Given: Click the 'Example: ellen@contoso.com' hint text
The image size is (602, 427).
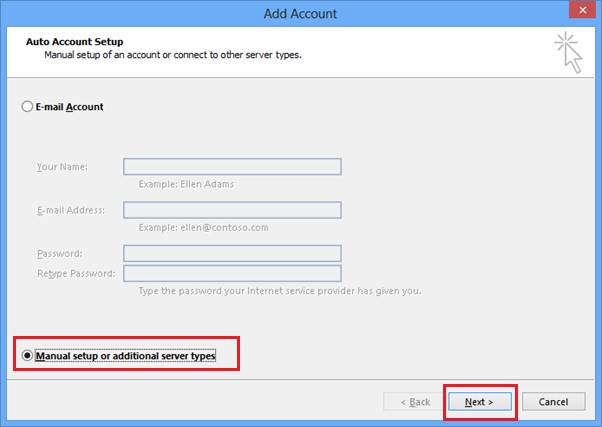Looking at the screenshot, I should tap(203, 228).
